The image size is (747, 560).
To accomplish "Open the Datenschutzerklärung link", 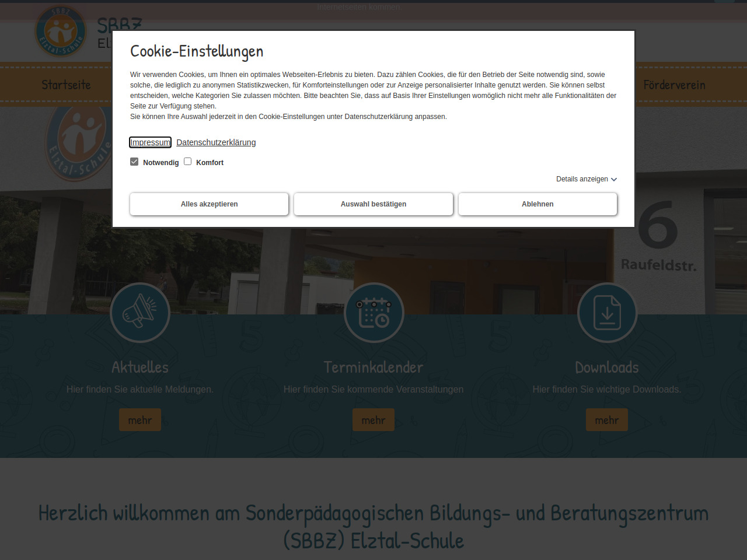I will point(216,142).
